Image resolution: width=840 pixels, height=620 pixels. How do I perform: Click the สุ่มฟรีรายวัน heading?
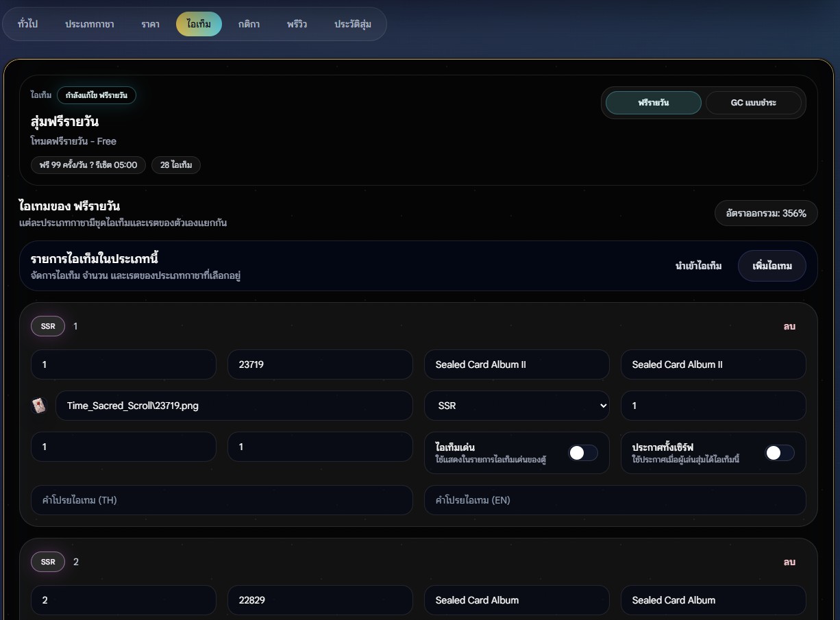65,122
